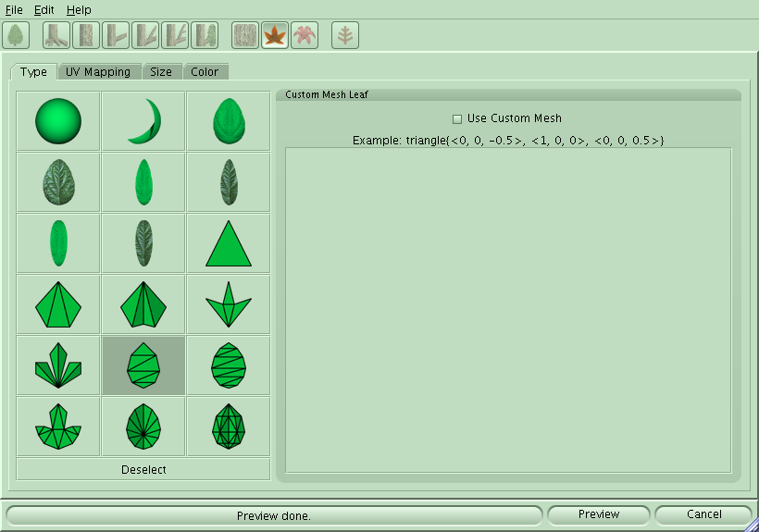This screenshot has height=532, width=759.
Task: Enable the Use Custom Mesh checkbox
Action: pos(457,119)
